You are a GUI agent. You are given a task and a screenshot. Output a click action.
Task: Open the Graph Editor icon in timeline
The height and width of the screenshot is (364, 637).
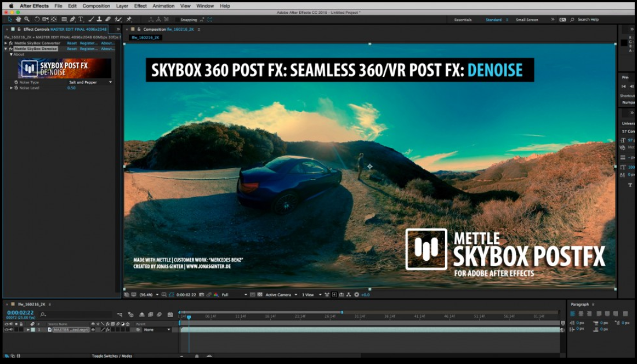(170, 314)
